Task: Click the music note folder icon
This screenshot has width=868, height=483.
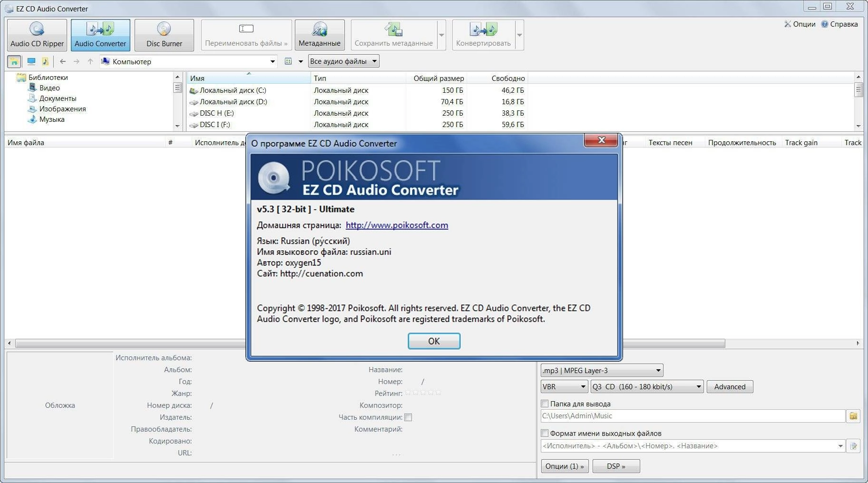Action: click(45, 61)
